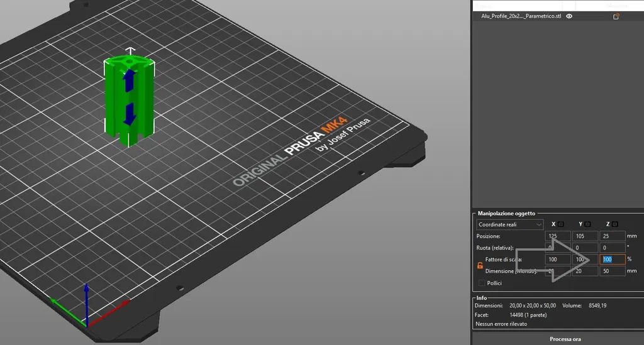Click the Dimensioni value 20,00 x 20,00 x 50,00
Viewport: 644px width, 345px height.
coord(533,305)
